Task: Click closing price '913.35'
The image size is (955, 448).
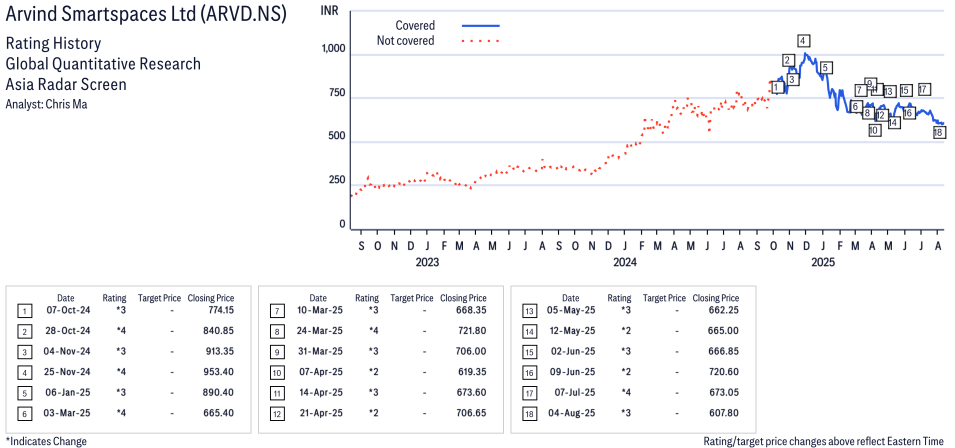Action: click(220, 352)
